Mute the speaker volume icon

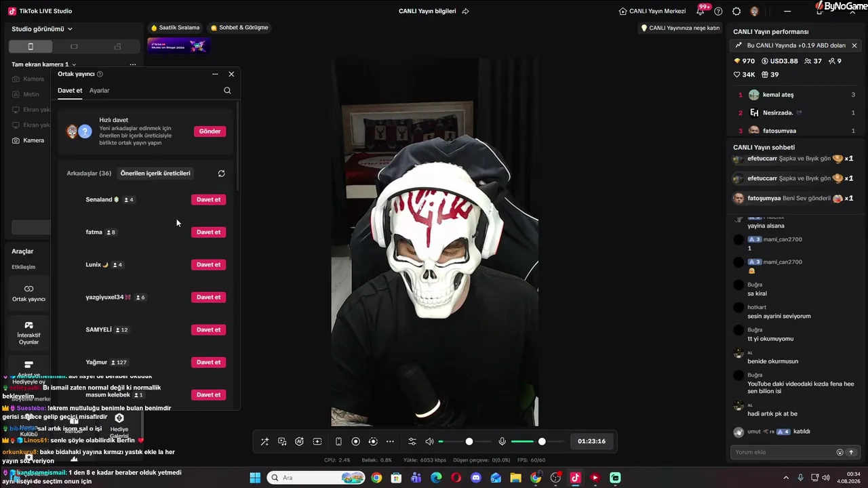coord(429,441)
